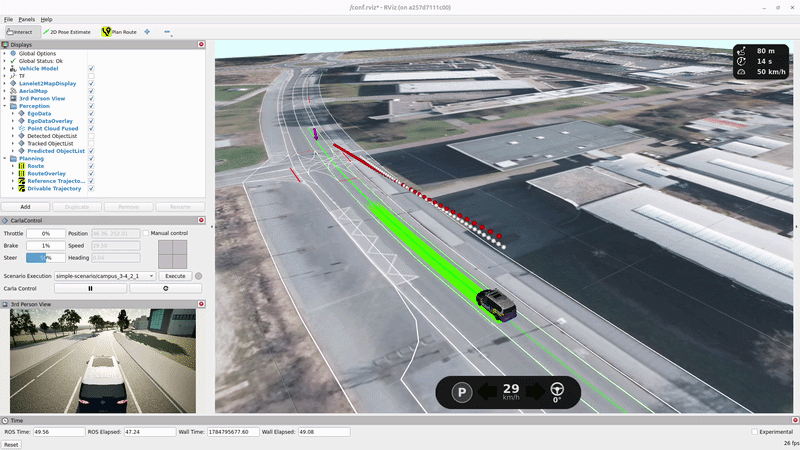Image resolution: width=800 pixels, height=450 pixels.
Task: Reset Carla with the reload button
Action: click(x=165, y=288)
